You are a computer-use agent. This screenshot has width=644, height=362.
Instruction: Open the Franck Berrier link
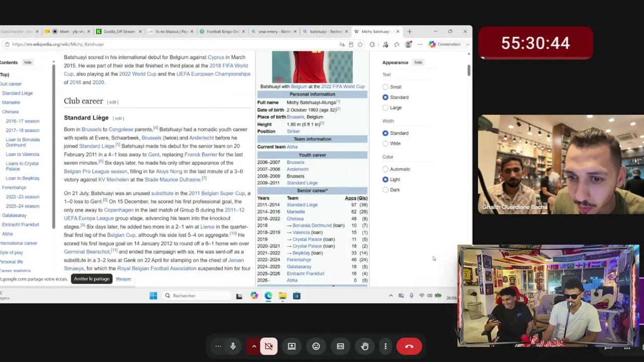coord(201,154)
